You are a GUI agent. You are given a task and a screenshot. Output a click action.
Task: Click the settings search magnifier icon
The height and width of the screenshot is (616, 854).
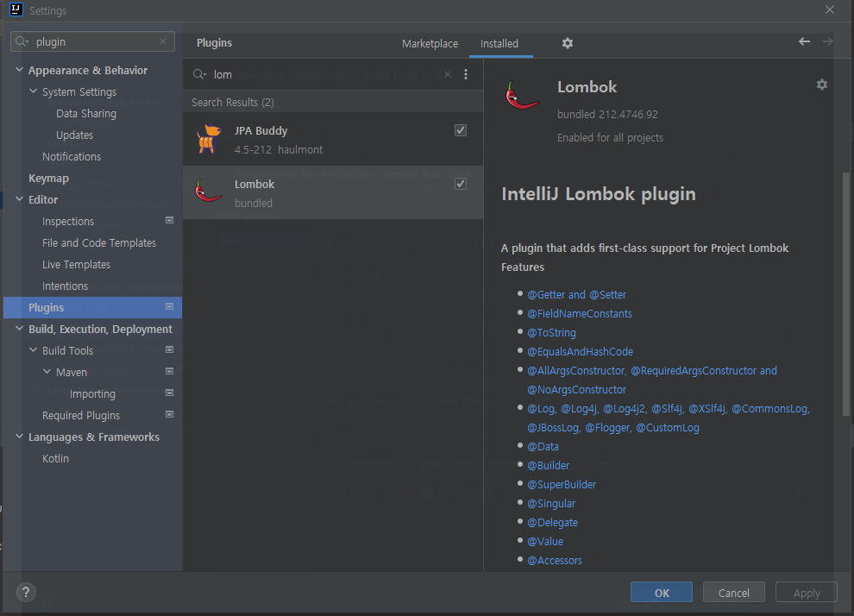coord(22,41)
